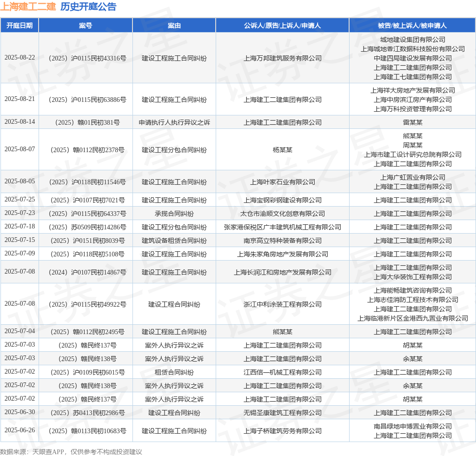
Task: Select the date 2025-06-26
Action: pos(20,430)
